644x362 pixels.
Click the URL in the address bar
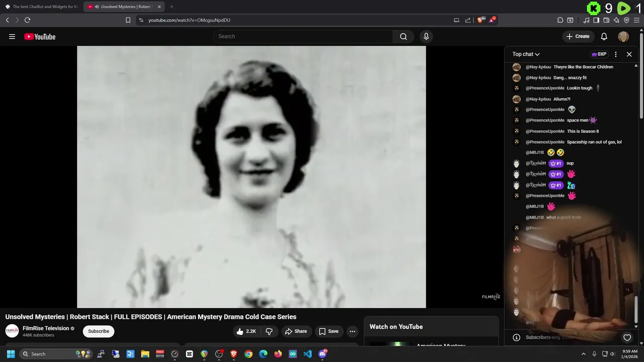pyautogui.click(x=189, y=20)
